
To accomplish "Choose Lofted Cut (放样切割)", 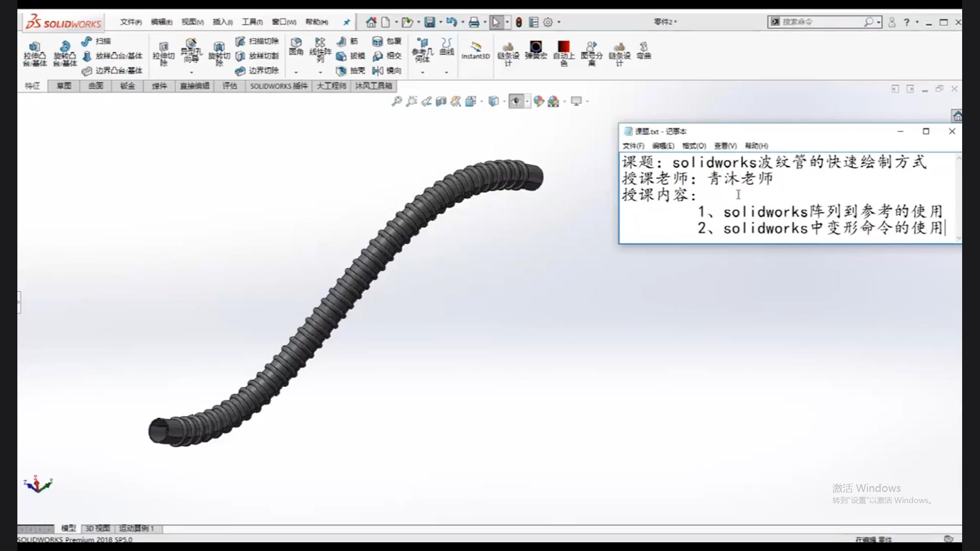I will pos(257,56).
